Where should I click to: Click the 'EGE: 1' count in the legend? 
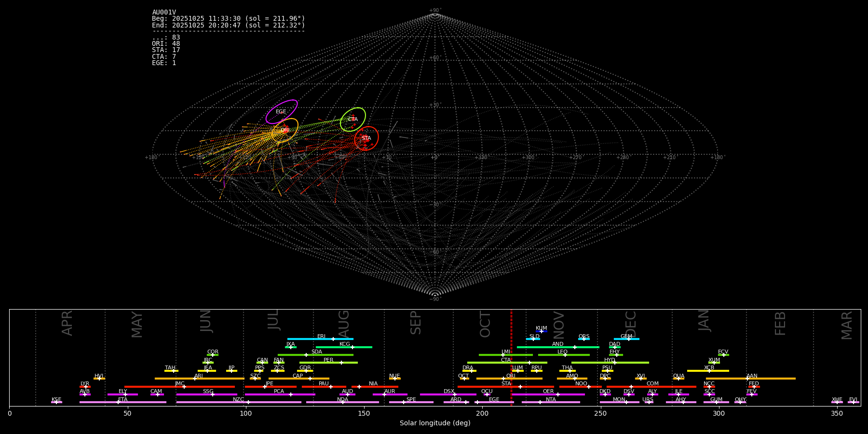[164, 63]
